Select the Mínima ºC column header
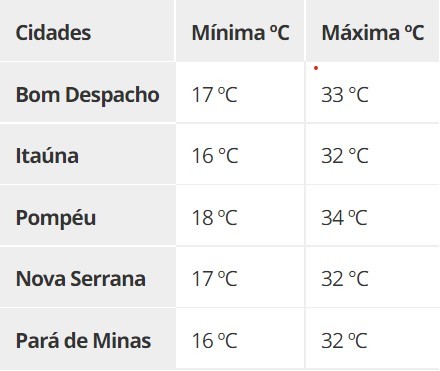 tap(240, 33)
